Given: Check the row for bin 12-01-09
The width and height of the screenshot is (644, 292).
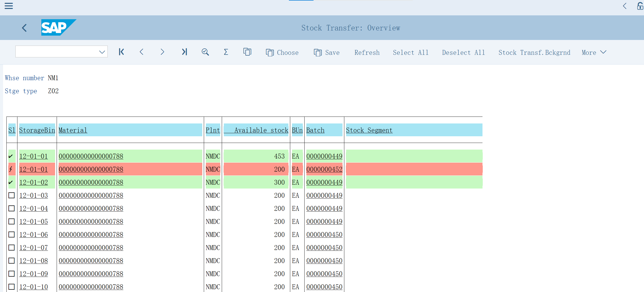Looking at the screenshot, I should (x=12, y=274).
